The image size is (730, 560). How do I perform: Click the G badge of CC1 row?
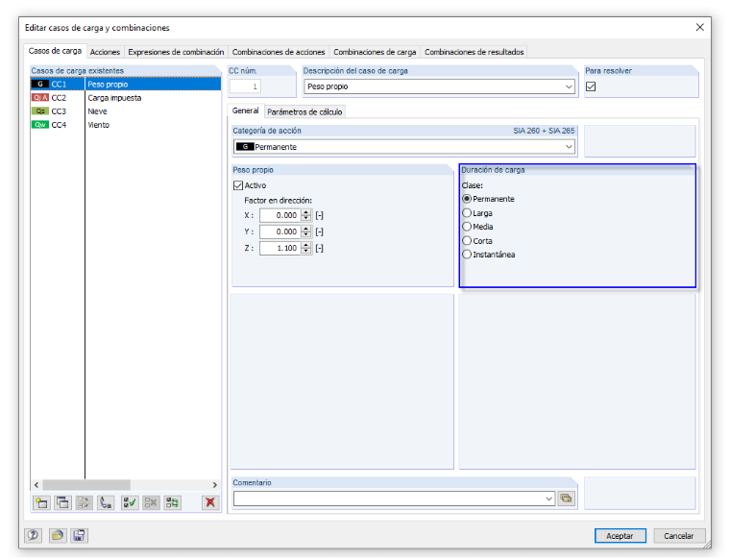40,85
